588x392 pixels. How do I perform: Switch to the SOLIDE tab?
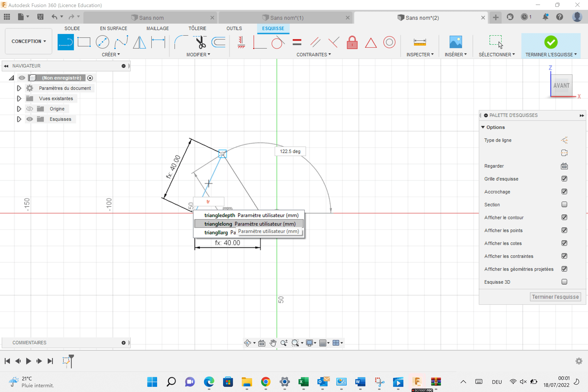pos(72,28)
